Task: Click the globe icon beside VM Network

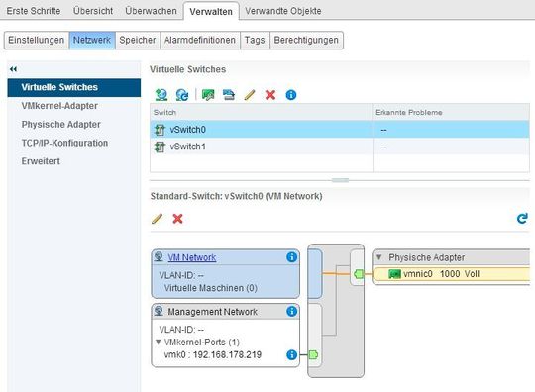Action: (159, 256)
